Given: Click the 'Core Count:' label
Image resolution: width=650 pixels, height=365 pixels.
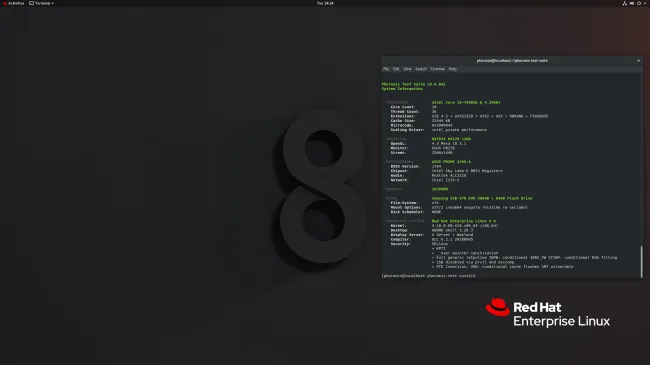Looking at the screenshot, I should pos(403,107).
